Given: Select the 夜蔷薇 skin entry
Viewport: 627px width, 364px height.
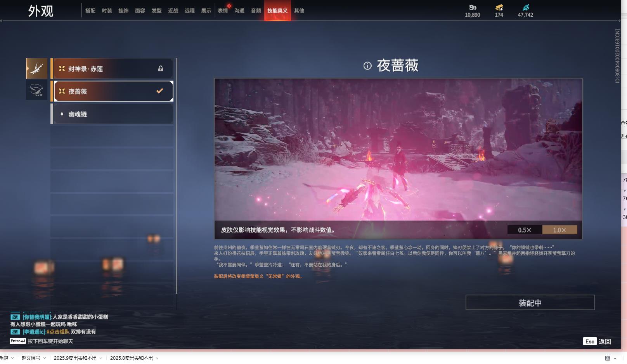Looking at the screenshot, I should [x=112, y=91].
